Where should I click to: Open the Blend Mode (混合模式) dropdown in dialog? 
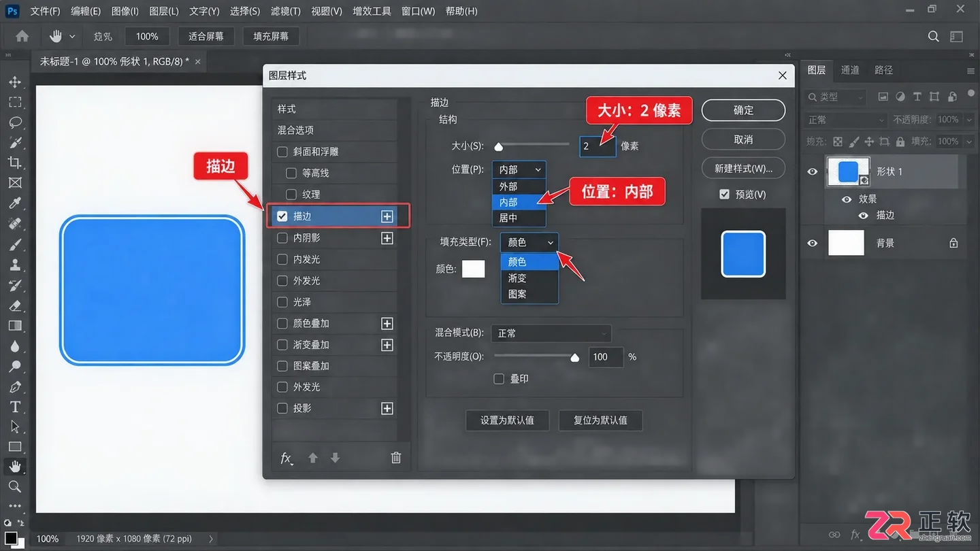pyautogui.click(x=552, y=333)
